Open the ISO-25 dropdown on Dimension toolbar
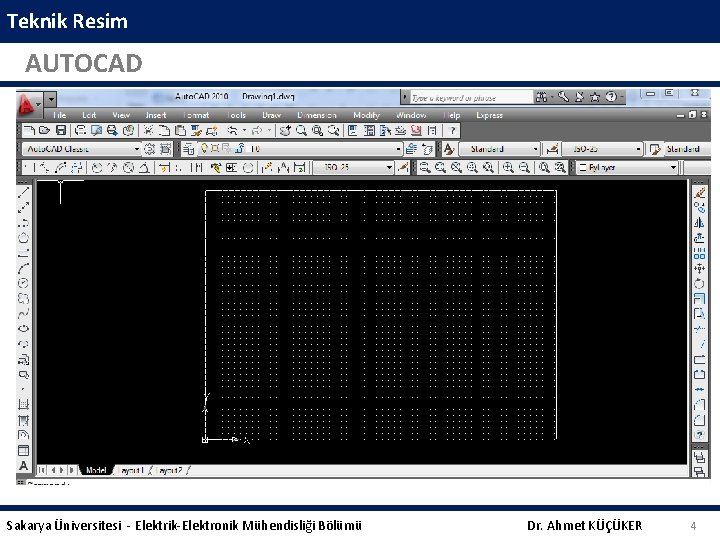The width and height of the screenshot is (720, 540). [x=353, y=168]
